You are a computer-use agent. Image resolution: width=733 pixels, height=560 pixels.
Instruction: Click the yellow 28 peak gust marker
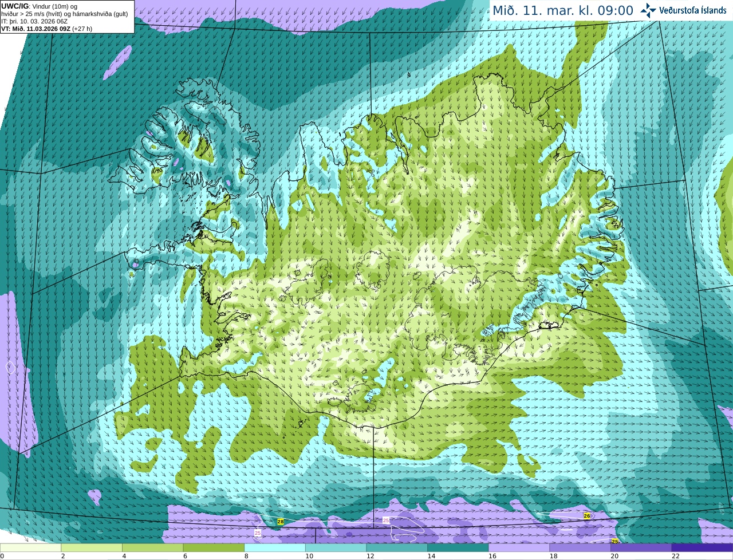point(280,522)
